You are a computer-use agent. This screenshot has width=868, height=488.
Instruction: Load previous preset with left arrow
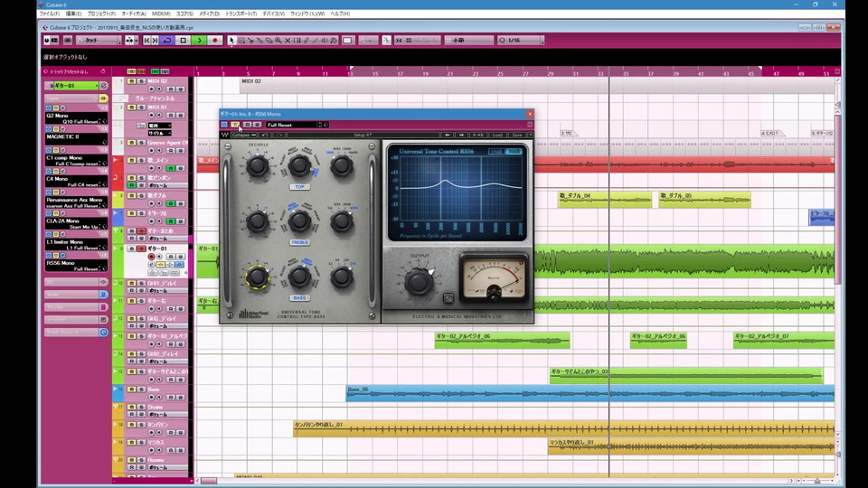448,135
